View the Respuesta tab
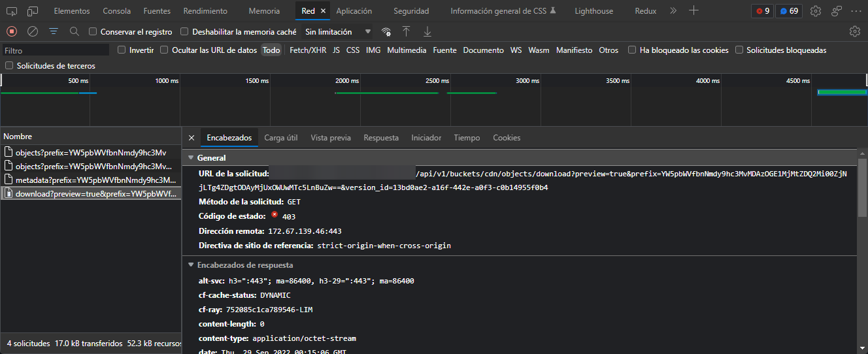The image size is (868, 354). coord(381,138)
